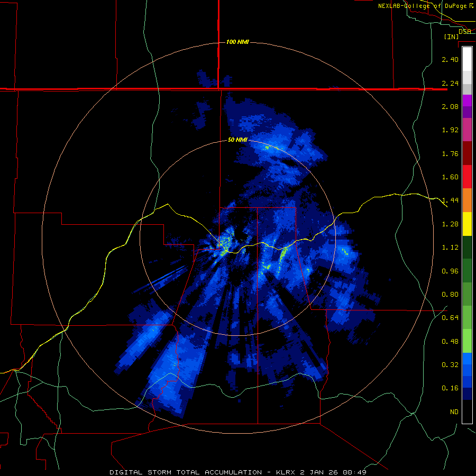Select the light blue swatch near 0.32
This screenshot has width=476, height=476.
pyautogui.click(x=467, y=359)
